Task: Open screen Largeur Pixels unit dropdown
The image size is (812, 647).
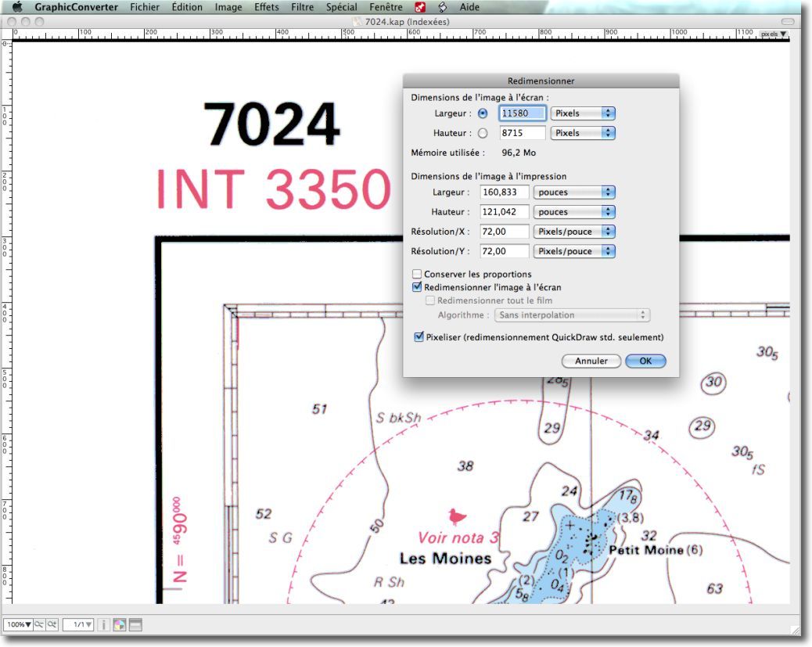Action: click(583, 113)
